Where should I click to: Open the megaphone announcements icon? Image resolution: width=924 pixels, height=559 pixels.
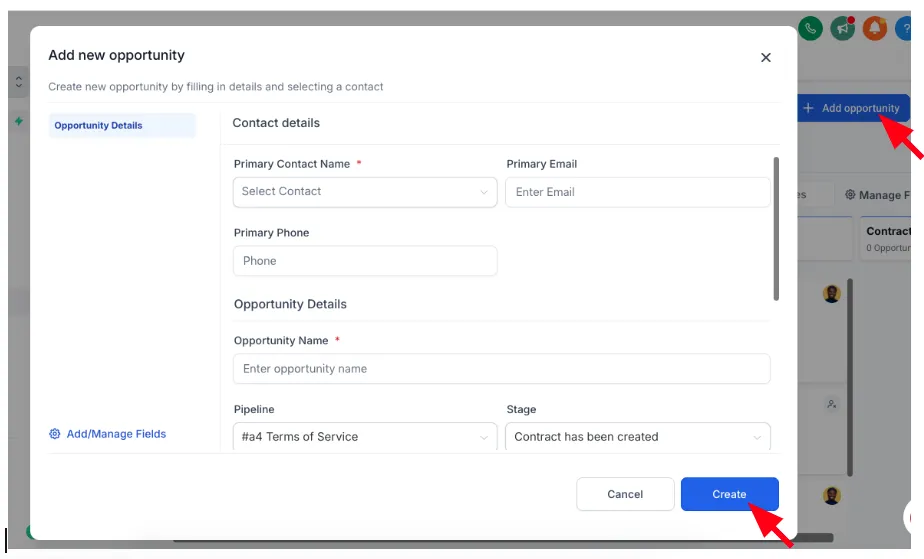tap(843, 28)
